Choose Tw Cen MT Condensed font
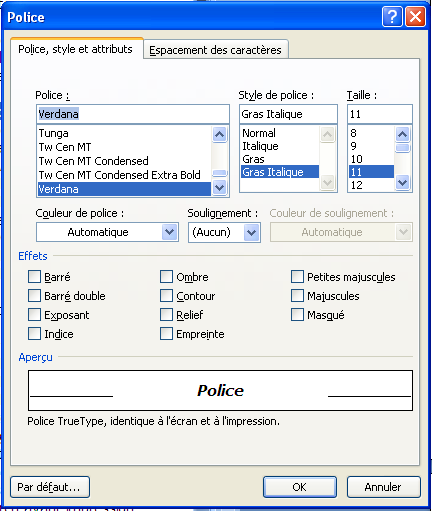Viewport: 432px width, 511px height. [x=94, y=161]
